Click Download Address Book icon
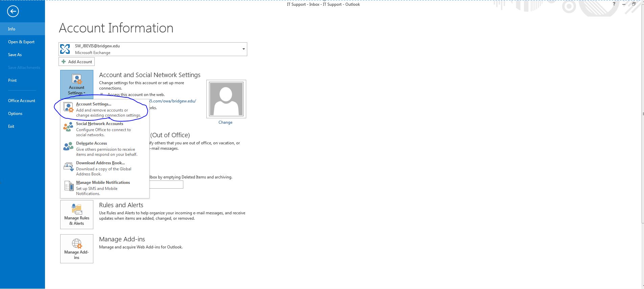The width and height of the screenshot is (644, 289). point(69,167)
